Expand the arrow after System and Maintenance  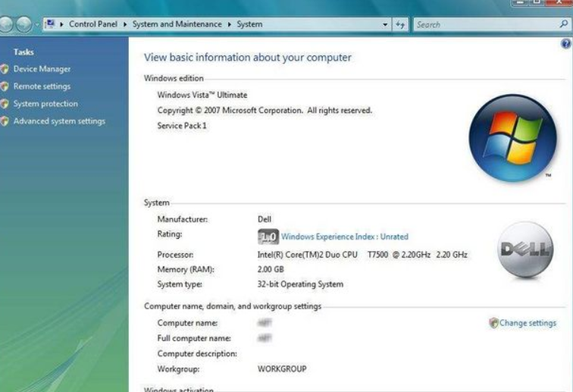pos(230,24)
